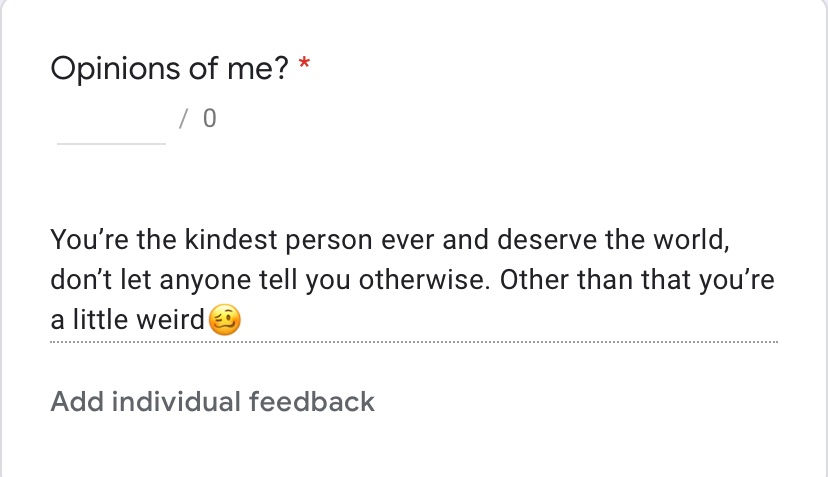The image size is (828, 477).
Task: Click the score input field
Action: point(111,123)
